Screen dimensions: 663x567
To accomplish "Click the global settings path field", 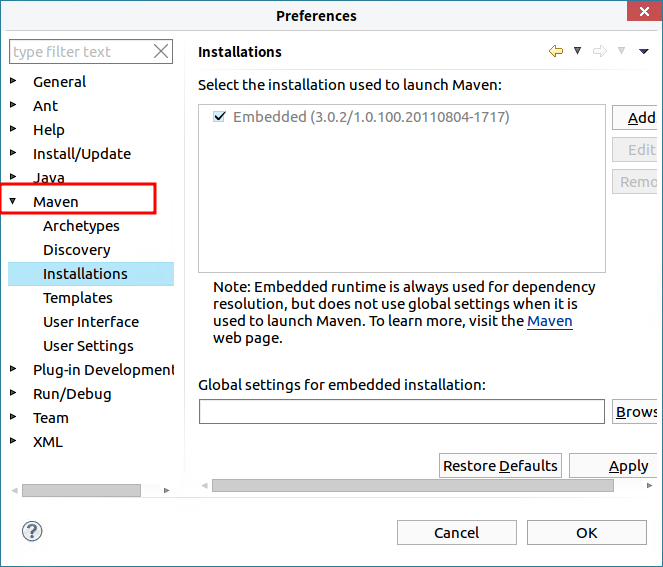I will (x=402, y=411).
